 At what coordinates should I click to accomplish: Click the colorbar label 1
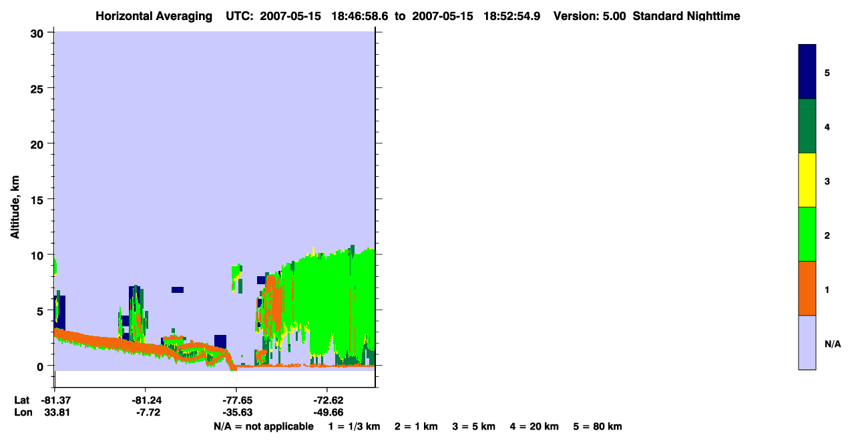[x=827, y=290]
